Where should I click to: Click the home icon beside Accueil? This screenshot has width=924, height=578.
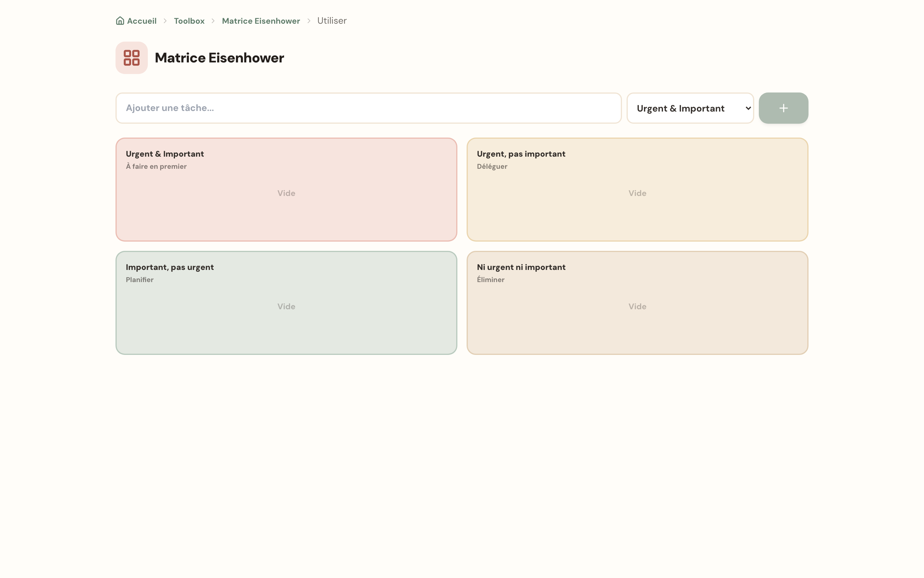[120, 21]
